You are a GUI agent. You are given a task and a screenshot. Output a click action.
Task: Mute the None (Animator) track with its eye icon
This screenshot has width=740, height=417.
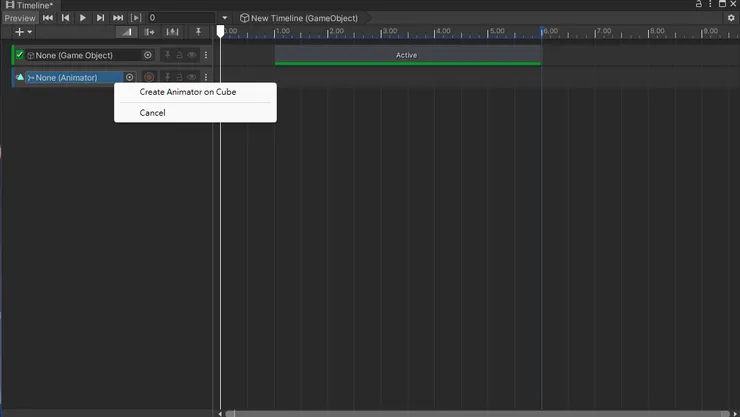(192, 77)
